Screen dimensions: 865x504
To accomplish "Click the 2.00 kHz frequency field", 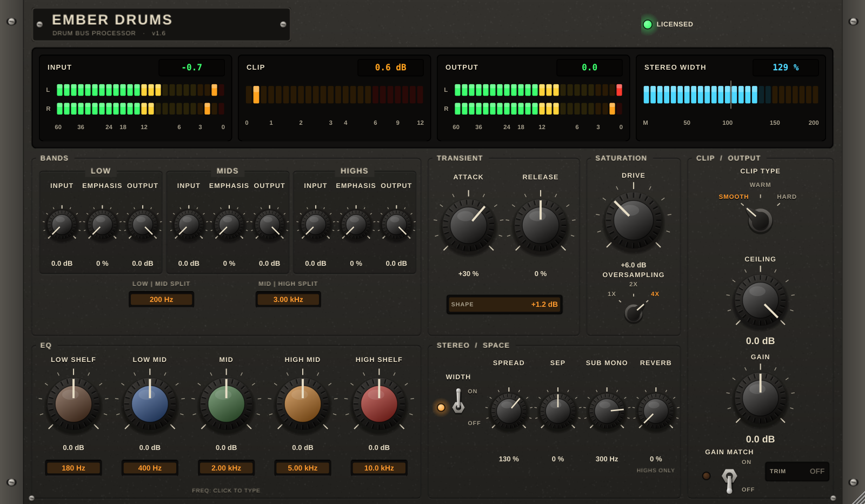I will pyautogui.click(x=226, y=468).
